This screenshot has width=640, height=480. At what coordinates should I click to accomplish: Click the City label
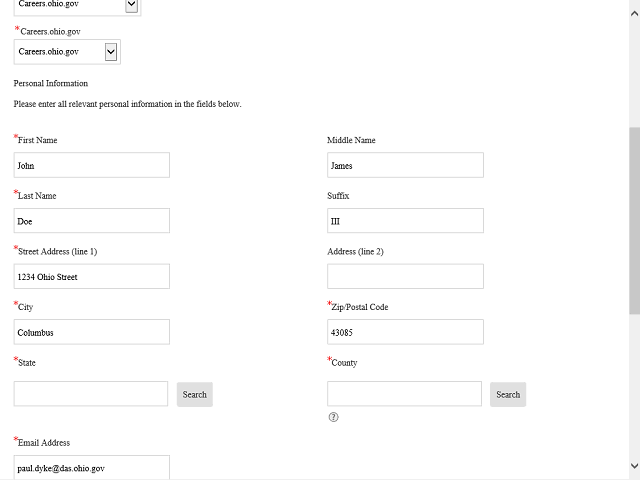pos(25,307)
